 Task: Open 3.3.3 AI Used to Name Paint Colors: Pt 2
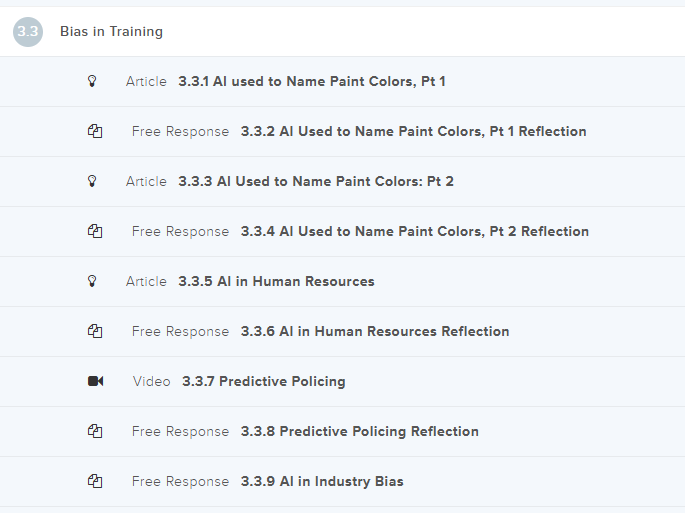point(315,181)
